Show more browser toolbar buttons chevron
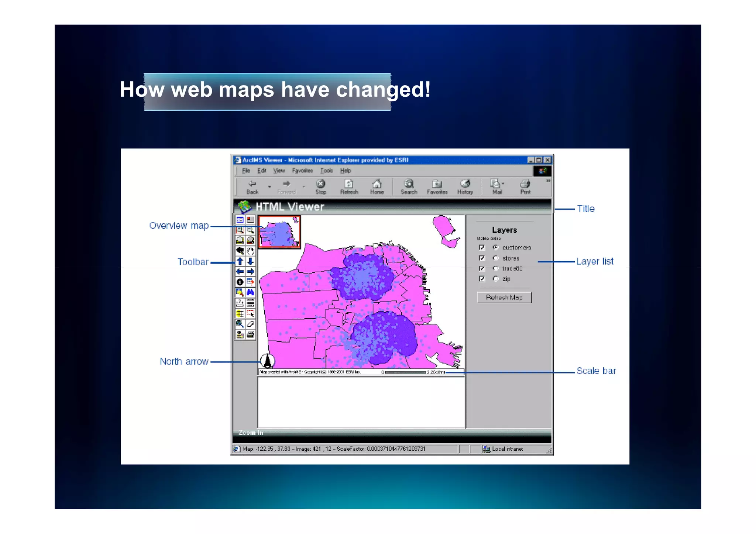Screen dimensions: 756x534 coord(548,181)
